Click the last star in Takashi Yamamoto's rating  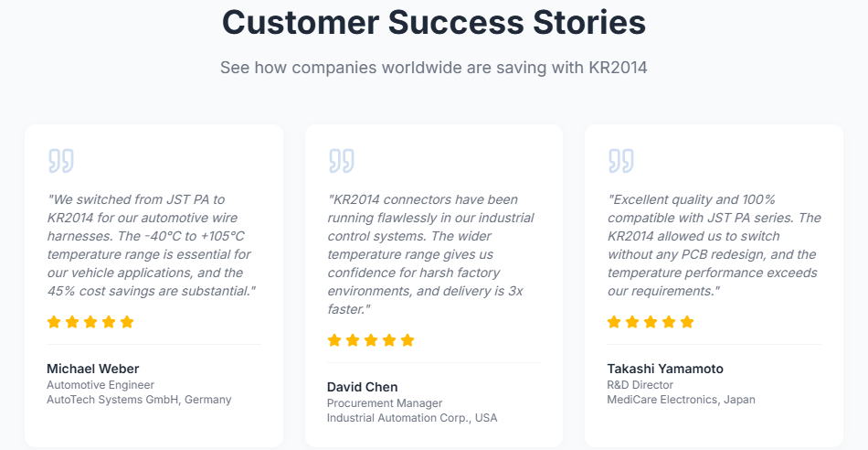pos(687,322)
